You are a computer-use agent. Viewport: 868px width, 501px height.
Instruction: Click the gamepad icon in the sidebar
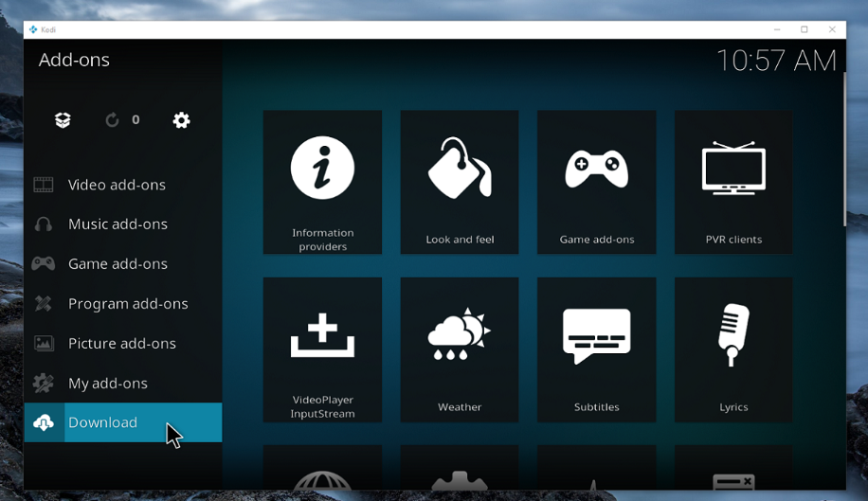44,264
